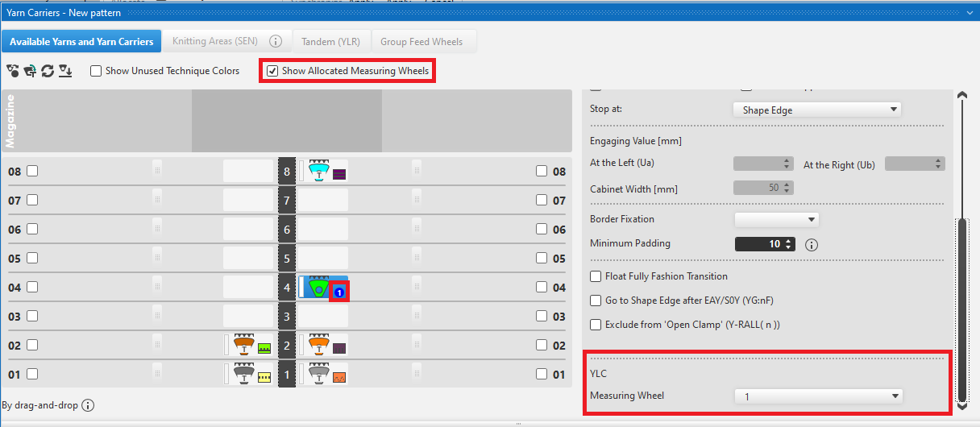Click the download-arrow toolbar icon
This screenshot has width=980, height=427.
pos(65,71)
